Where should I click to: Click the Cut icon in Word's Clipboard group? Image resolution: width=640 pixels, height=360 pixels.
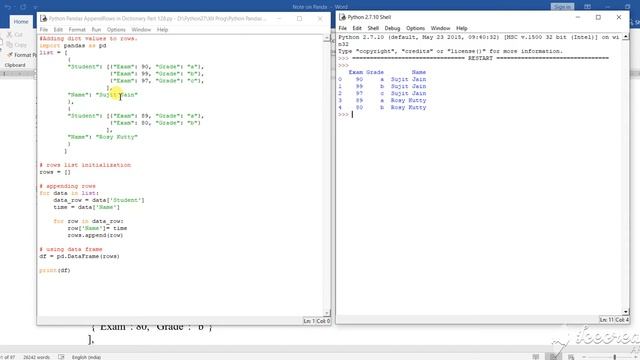coord(10,35)
